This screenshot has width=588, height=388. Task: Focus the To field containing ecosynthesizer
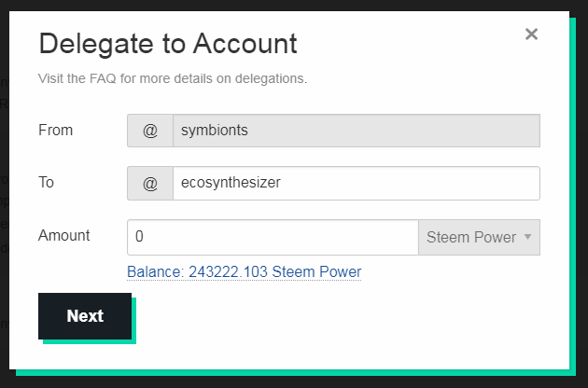pos(356,184)
